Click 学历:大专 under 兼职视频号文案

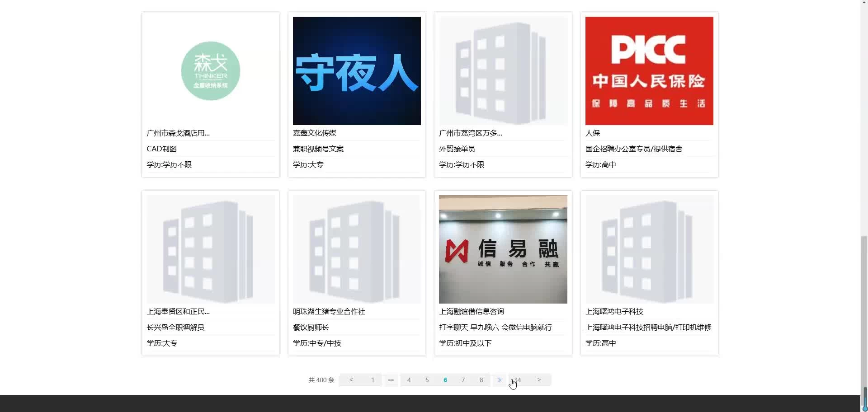click(308, 164)
